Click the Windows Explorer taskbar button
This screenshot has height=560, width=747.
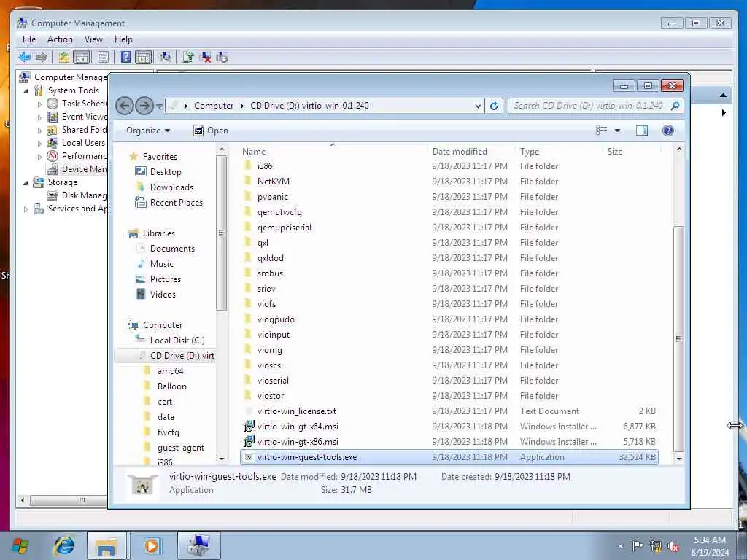click(107, 545)
